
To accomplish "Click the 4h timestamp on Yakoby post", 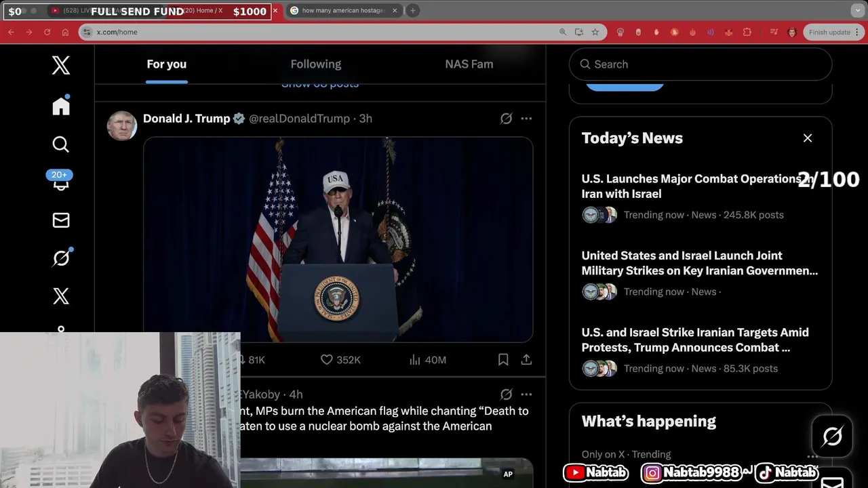I will click(x=296, y=394).
